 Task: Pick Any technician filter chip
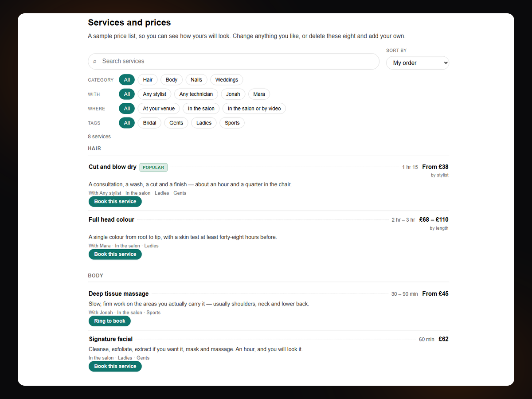(196, 94)
